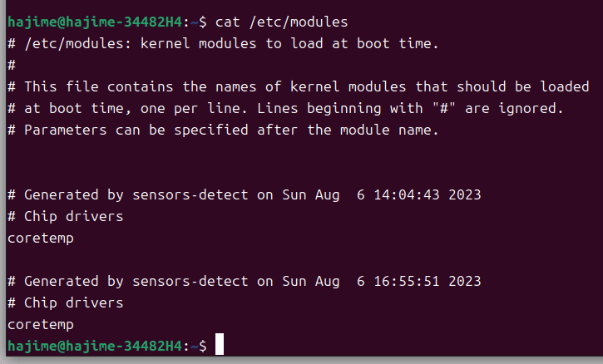Viewport: 603px width, 364px height.
Task: Click the 14:04:43 timestamp
Action: point(407,194)
